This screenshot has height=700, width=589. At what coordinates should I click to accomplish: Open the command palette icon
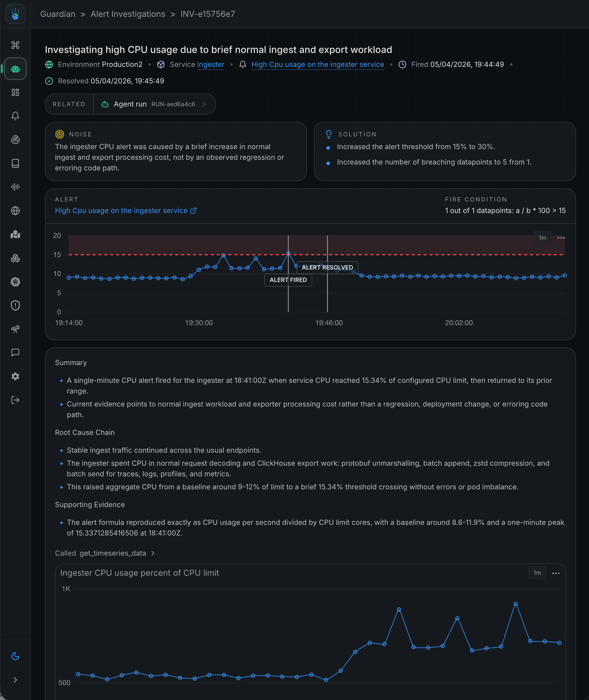coord(15,45)
